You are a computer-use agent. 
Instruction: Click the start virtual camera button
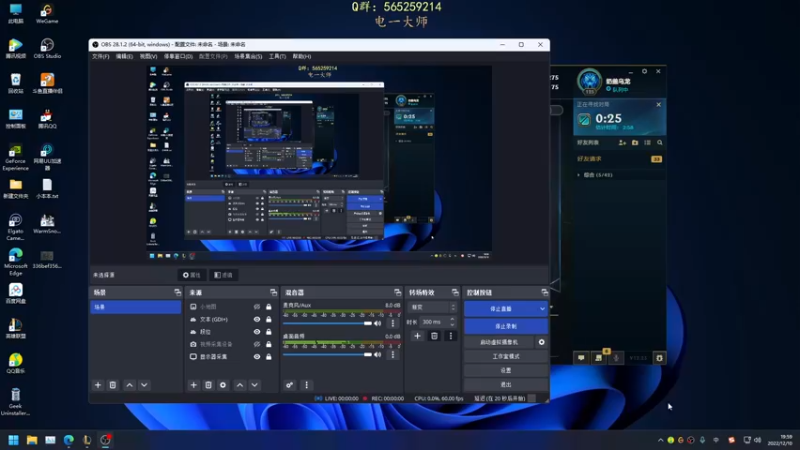point(499,342)
